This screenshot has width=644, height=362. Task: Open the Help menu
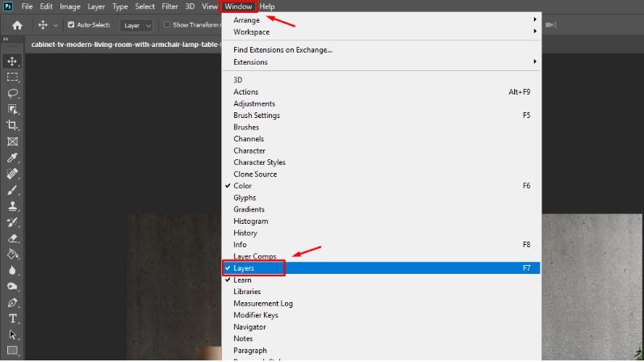click(267, 6)
